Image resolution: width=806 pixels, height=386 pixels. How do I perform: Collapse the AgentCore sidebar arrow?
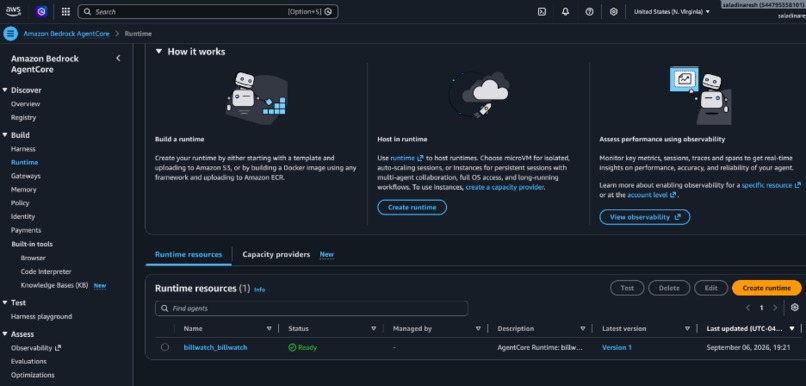[118, 58]
